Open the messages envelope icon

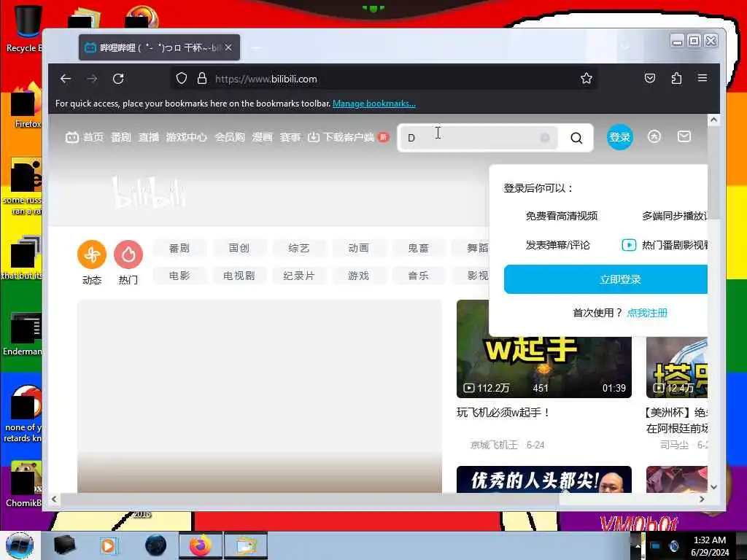[x=684, y=136]
